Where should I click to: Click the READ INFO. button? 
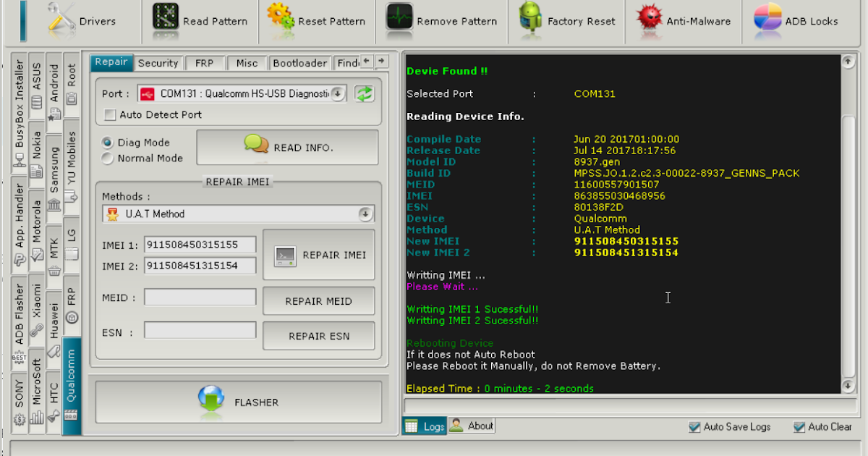tap(287, 148)
